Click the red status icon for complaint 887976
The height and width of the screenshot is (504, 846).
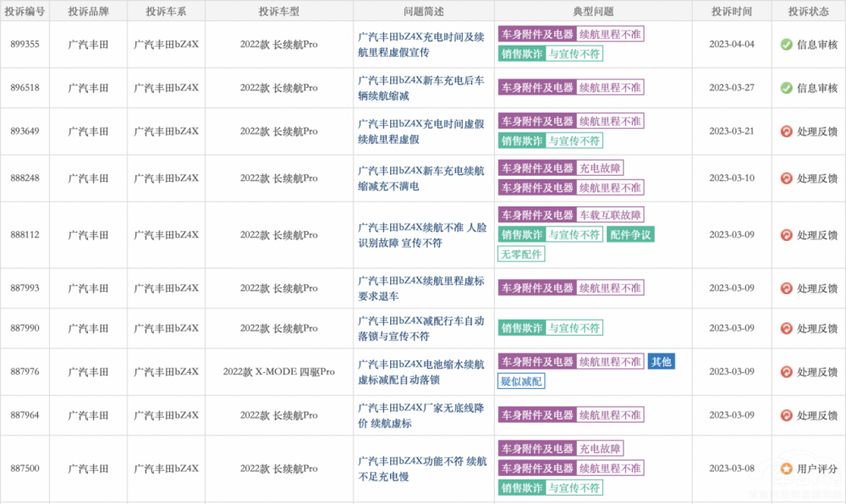click(786, 372)
